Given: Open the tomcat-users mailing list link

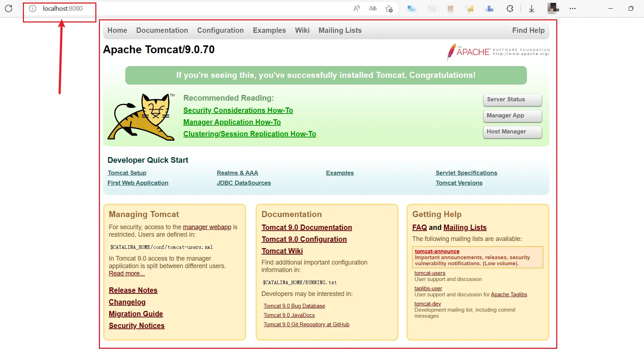Looking at the screenshot, I should [430, 273].
